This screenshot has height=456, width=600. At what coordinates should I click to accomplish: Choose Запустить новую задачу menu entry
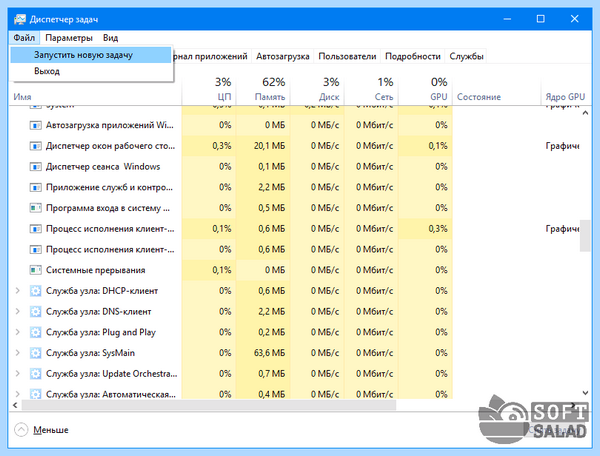coord(91,55)
